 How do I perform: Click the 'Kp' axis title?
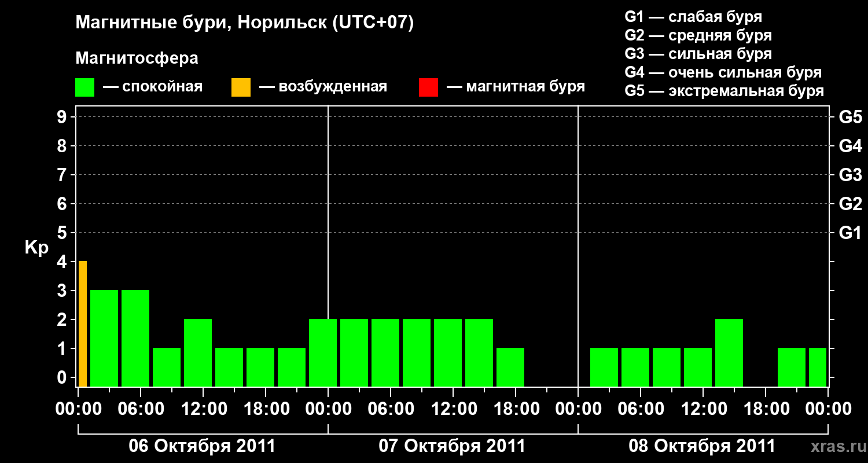point(36,248)
